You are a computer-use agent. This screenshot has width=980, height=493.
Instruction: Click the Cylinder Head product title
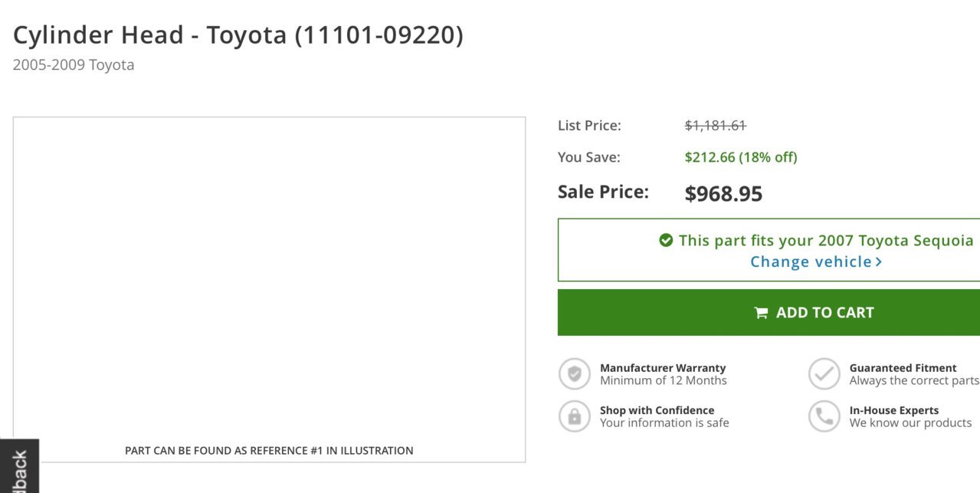(238, 35)
